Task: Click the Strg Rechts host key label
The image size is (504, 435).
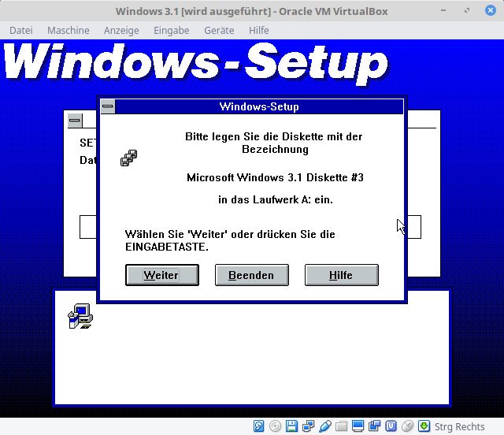Action: click(459, 426)
